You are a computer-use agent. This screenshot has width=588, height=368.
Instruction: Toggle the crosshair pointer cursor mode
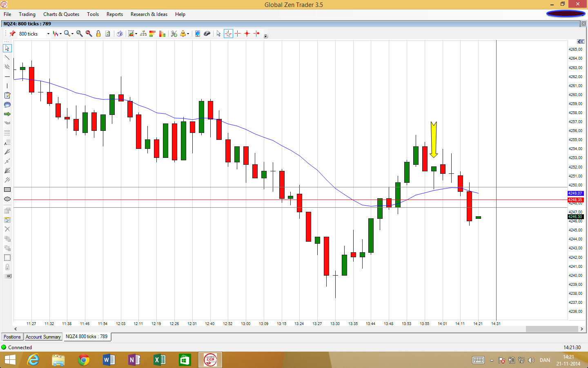(x=228, y=34)
